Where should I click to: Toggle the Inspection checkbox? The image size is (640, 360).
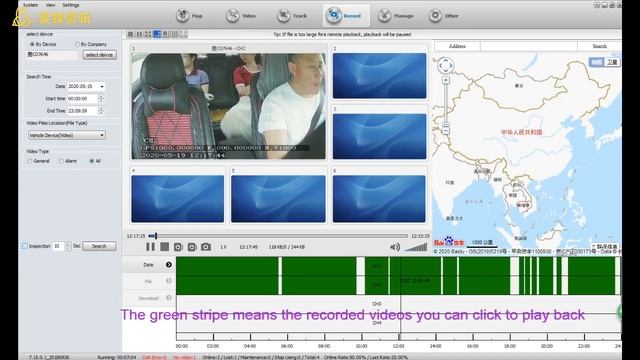(x=25, y=246)
